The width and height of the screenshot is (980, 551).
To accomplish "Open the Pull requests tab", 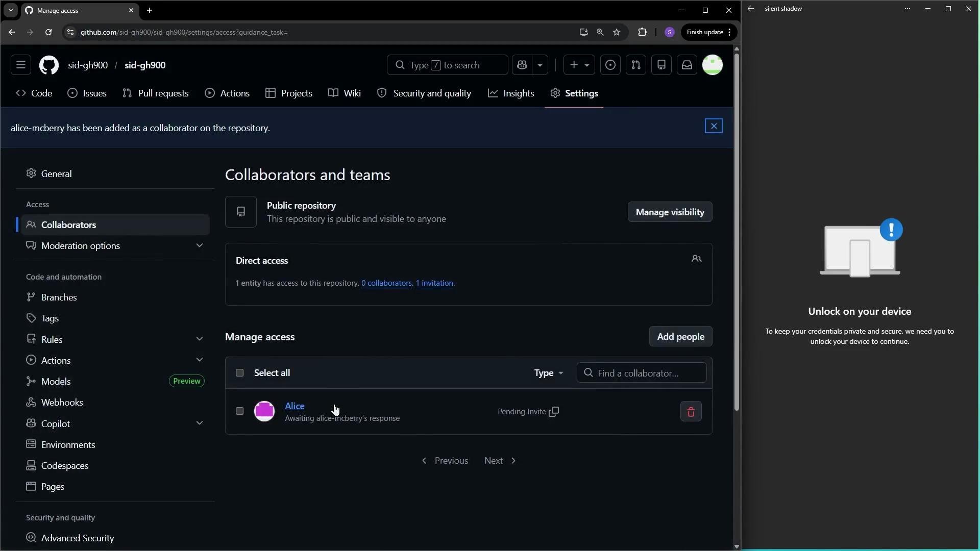I will 156,93.
